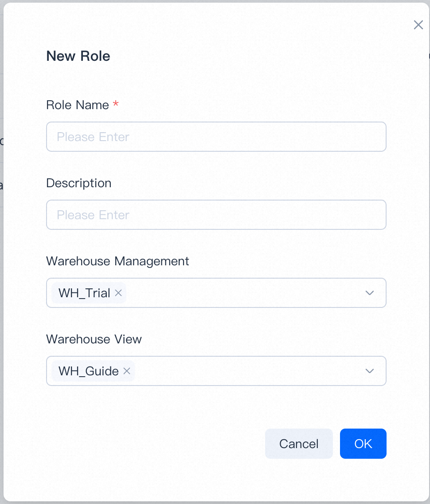Click inside the Warehouse Management select box

[x=244, y=293]
